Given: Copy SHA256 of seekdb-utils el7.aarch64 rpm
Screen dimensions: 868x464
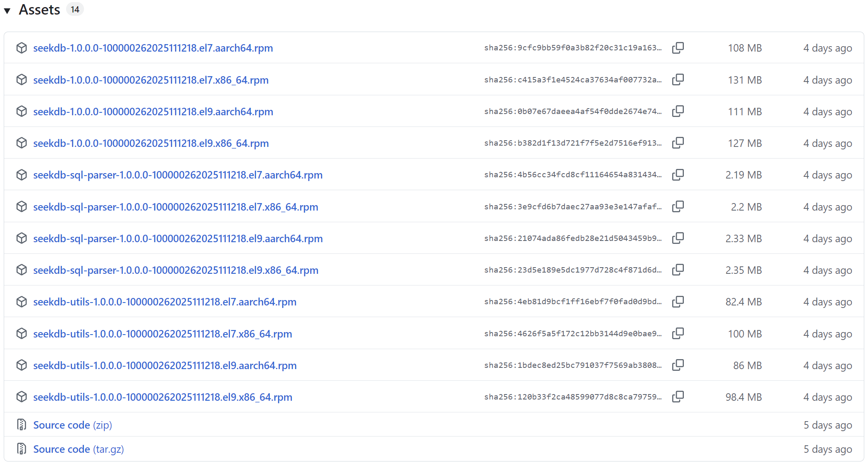Looking at the screenshot, I should pyautogui.click(x=678, y=302).
